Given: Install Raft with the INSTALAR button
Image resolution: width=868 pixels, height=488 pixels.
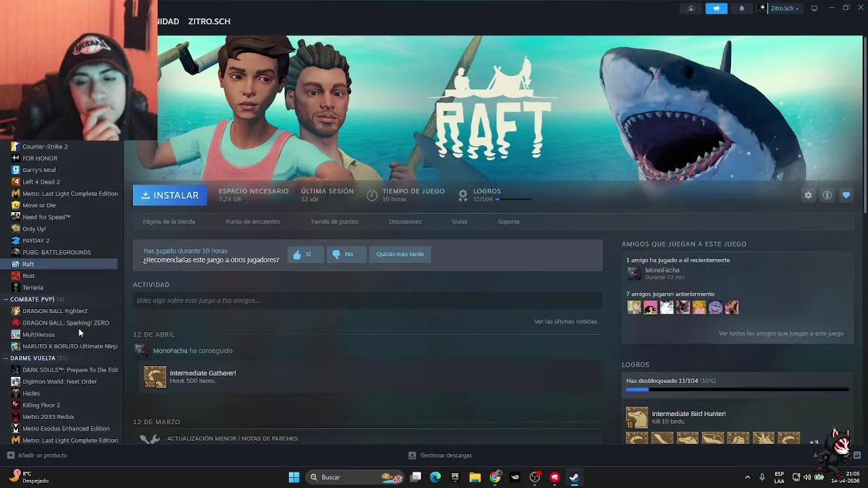Looking at the screenshot, I should click(x=170, y=195).
